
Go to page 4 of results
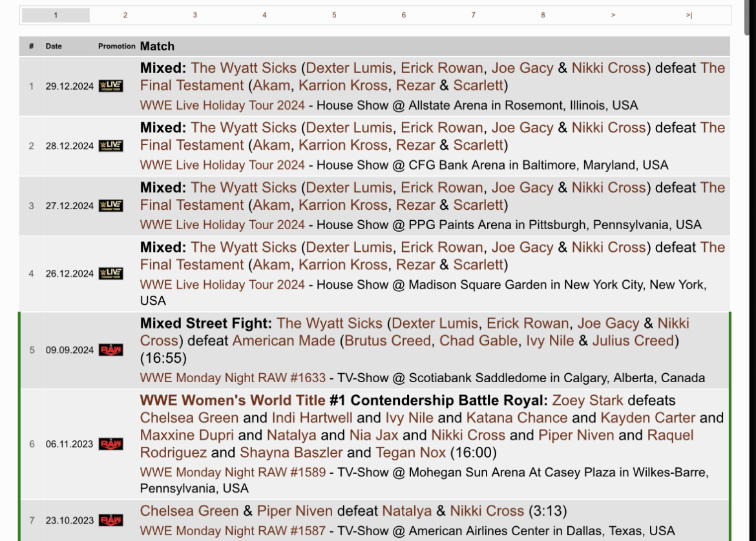pos(264,15)
